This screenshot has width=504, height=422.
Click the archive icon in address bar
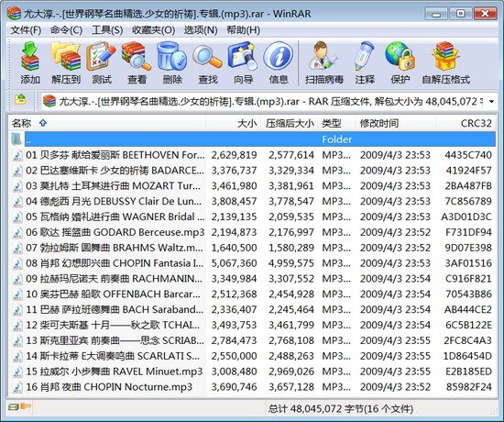click(49, 101)
